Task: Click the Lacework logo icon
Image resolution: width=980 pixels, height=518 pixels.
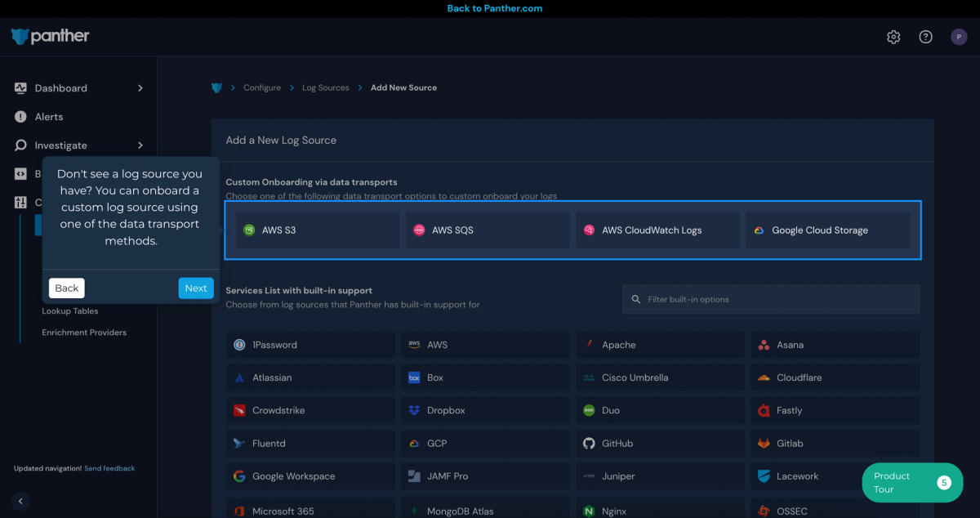Action: pos(764,476)
